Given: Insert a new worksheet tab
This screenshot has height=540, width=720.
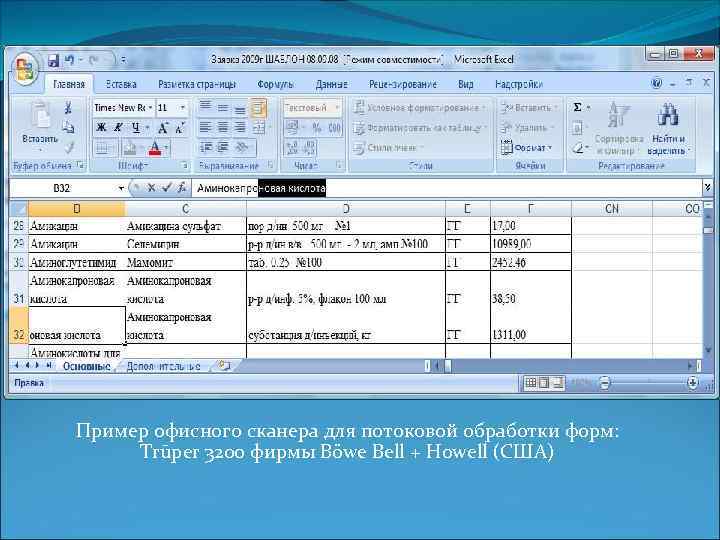Looking at the screenshot, I should click(x=225, y=366).
